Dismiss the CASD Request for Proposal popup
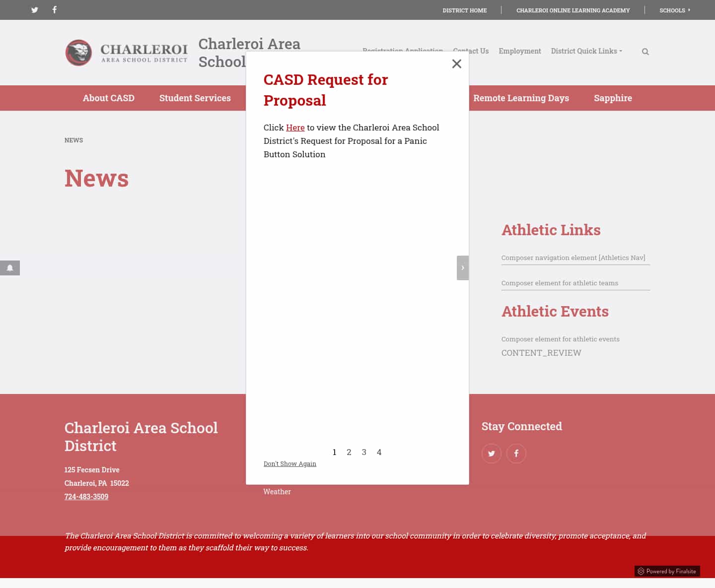The image size is (715, 588). tap(456, 64)
